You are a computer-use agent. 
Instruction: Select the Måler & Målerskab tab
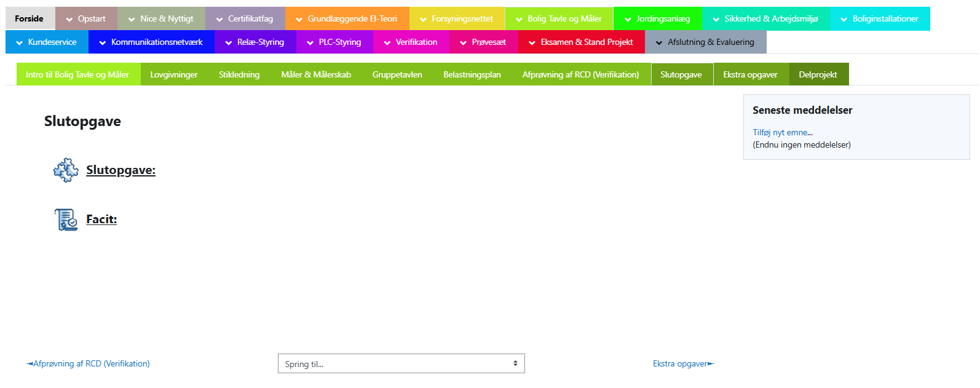(315, 74)
